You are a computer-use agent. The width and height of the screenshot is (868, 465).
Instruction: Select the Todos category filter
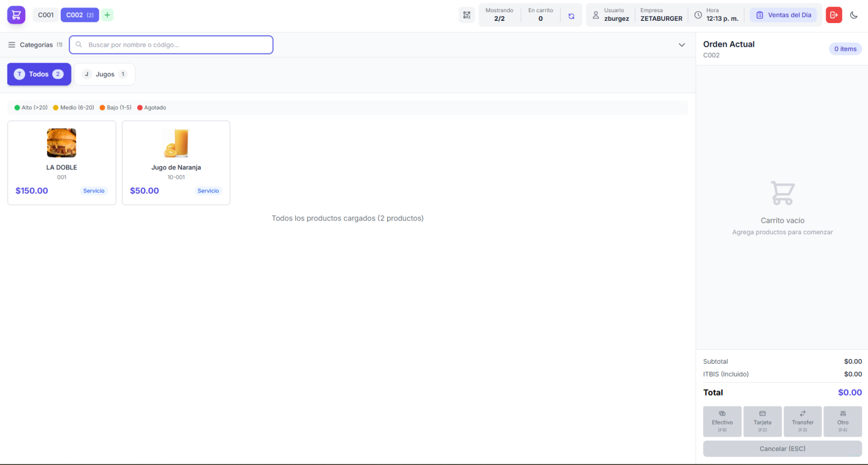tap(39, 74)
